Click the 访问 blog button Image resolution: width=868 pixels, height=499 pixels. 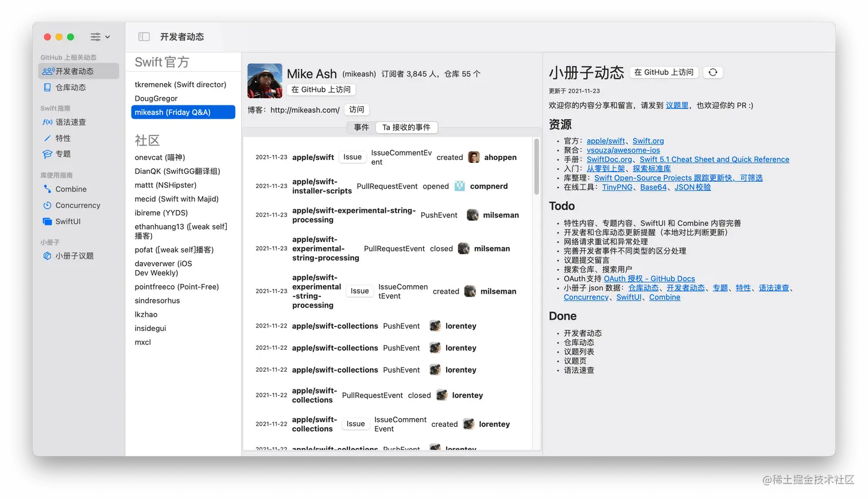[x=356, y=110]
